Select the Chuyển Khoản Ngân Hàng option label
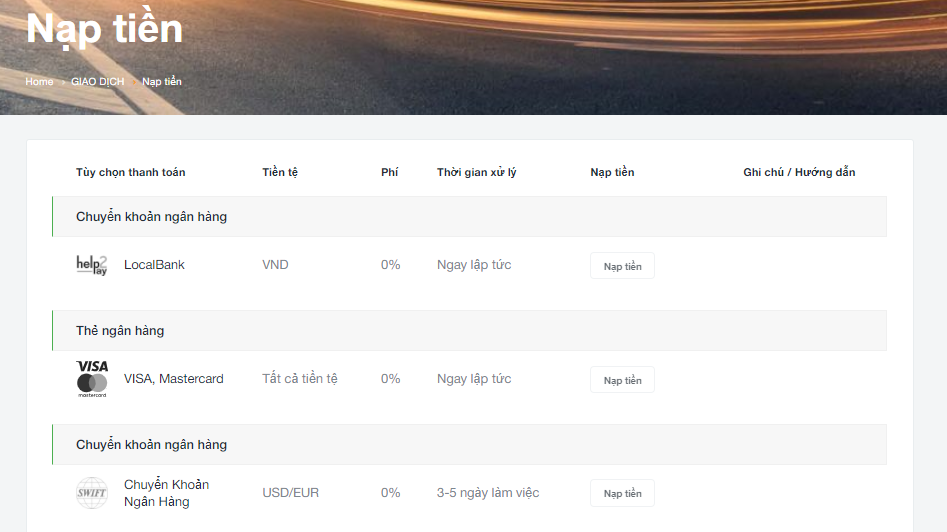The image size is (947, 532). (166, 493)
